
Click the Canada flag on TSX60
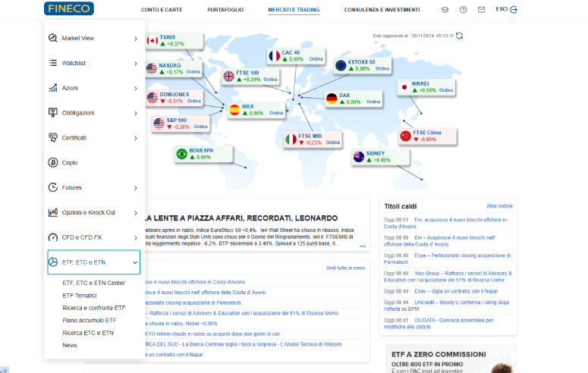coord(153,40)
